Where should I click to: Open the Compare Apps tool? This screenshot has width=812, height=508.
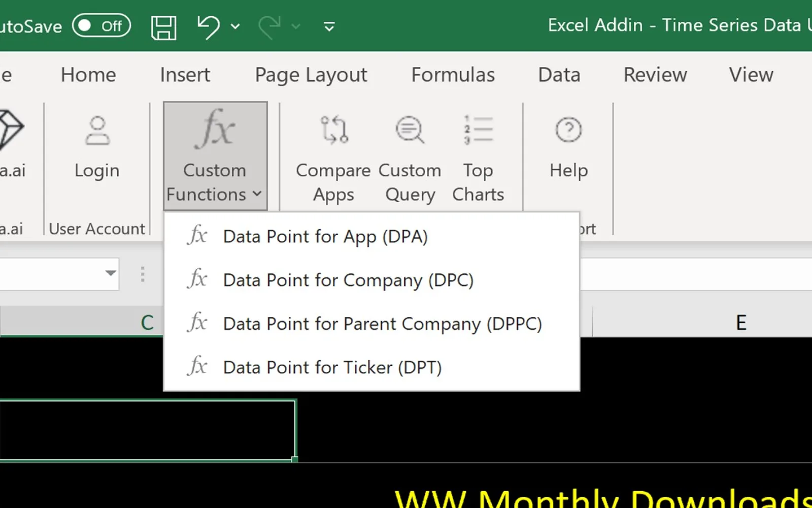click(x=333, y=157)
